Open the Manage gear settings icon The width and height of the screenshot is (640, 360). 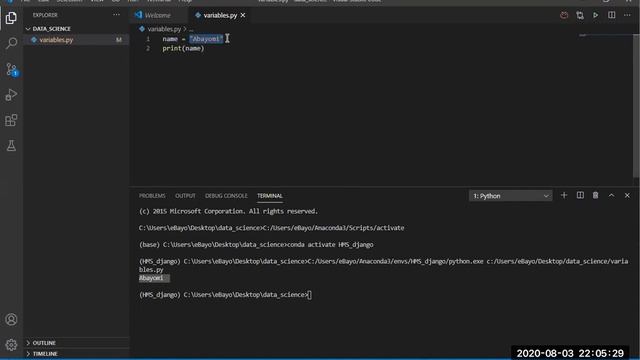pos(11,345)
